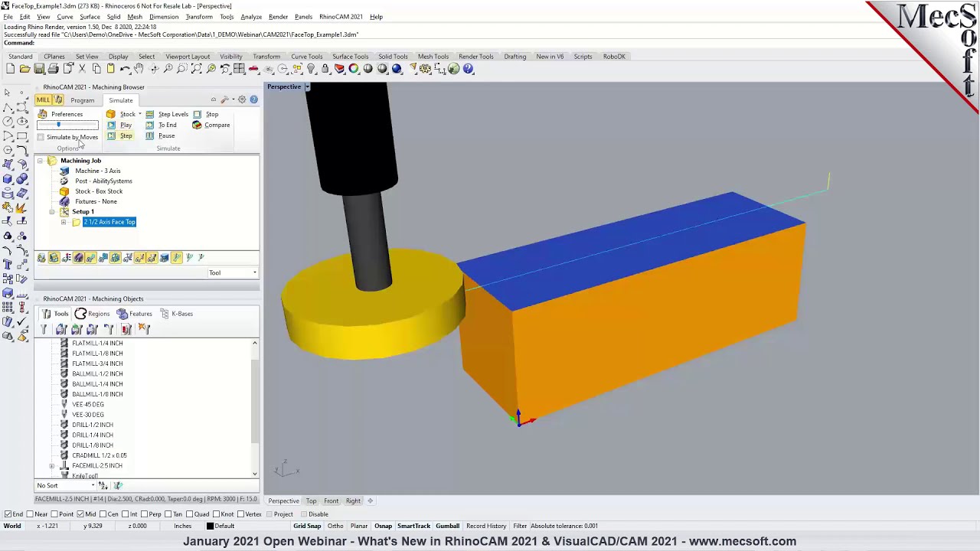Viewport: 980px width, 551px height.
Task: Select the BALLMILL-1/2 INCH tool
Action: coord(96,373)
